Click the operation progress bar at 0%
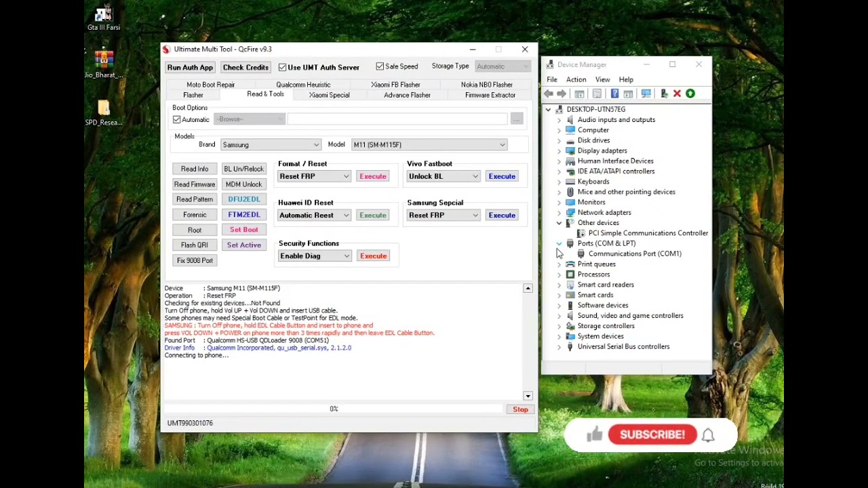Viewport: 868px width, 488px height. pos(334,409)
